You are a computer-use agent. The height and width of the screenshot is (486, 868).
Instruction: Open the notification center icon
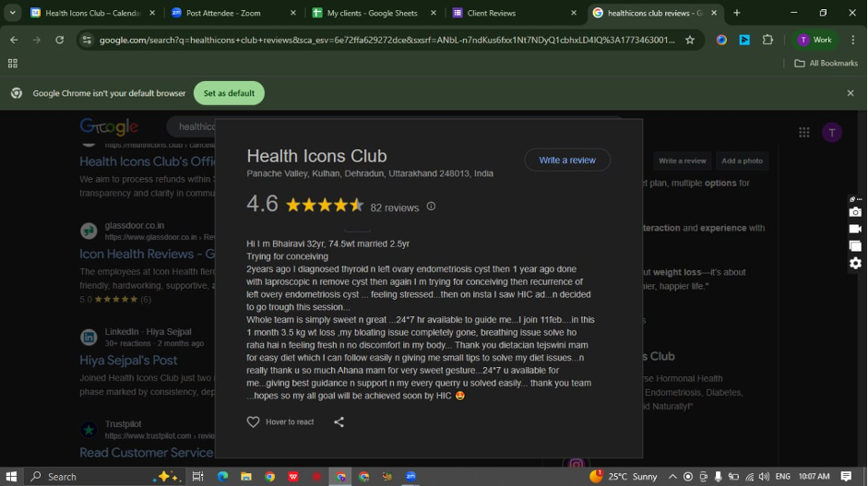click(x=845, y=476)
